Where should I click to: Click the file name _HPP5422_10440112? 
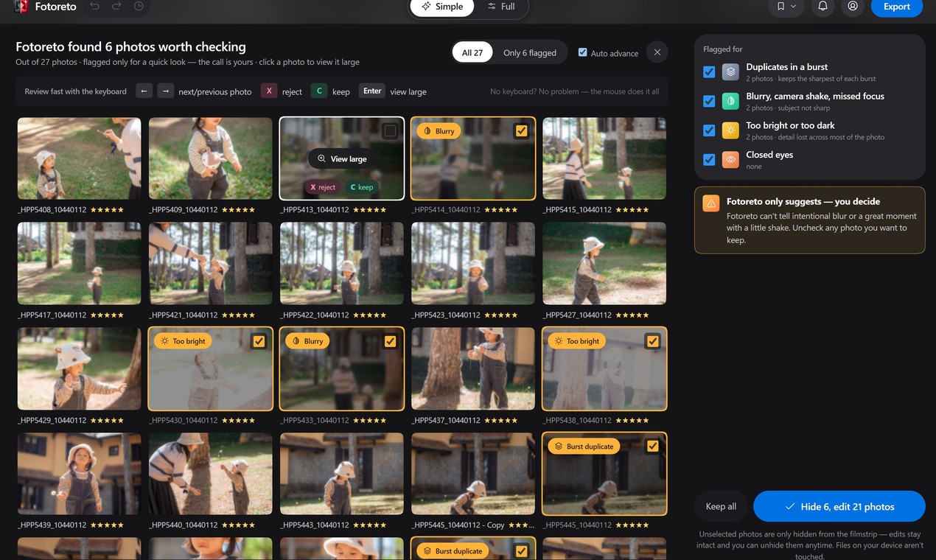(x=315, y=315)
